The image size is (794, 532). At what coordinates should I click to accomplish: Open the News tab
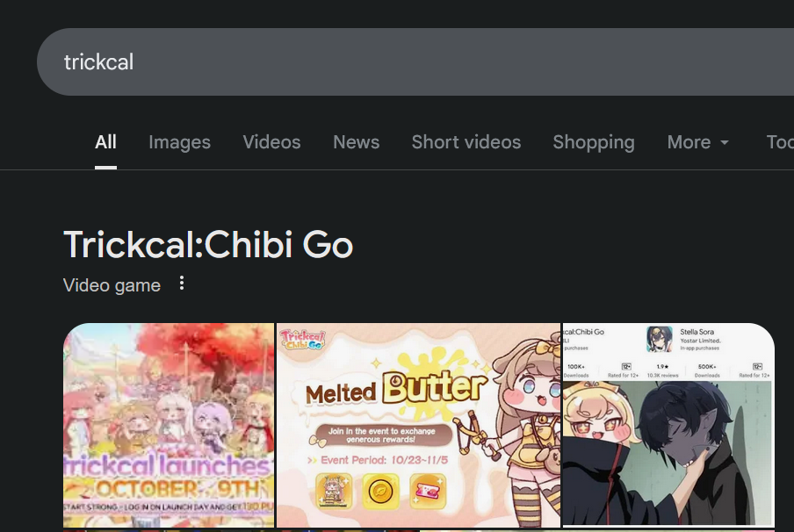[x=357, y=142]
